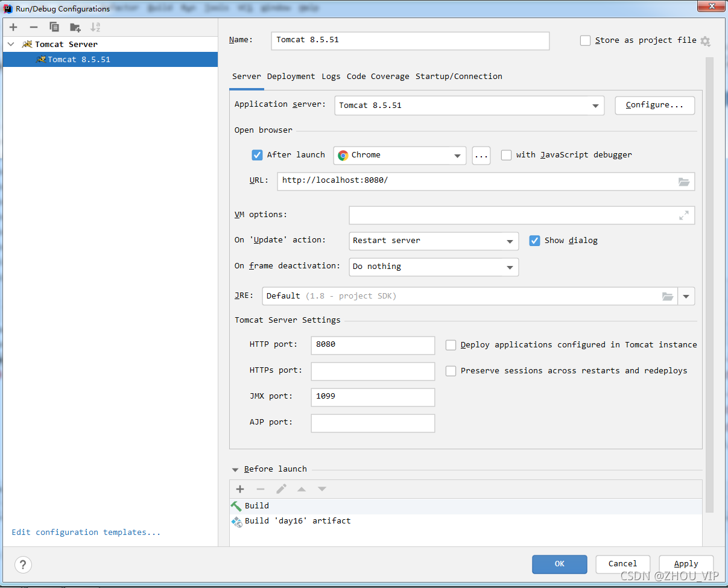Viewport: 728px width, 588px height.
Task: Toggle Store as project file checkbox
Action: (x=585, y=40)
